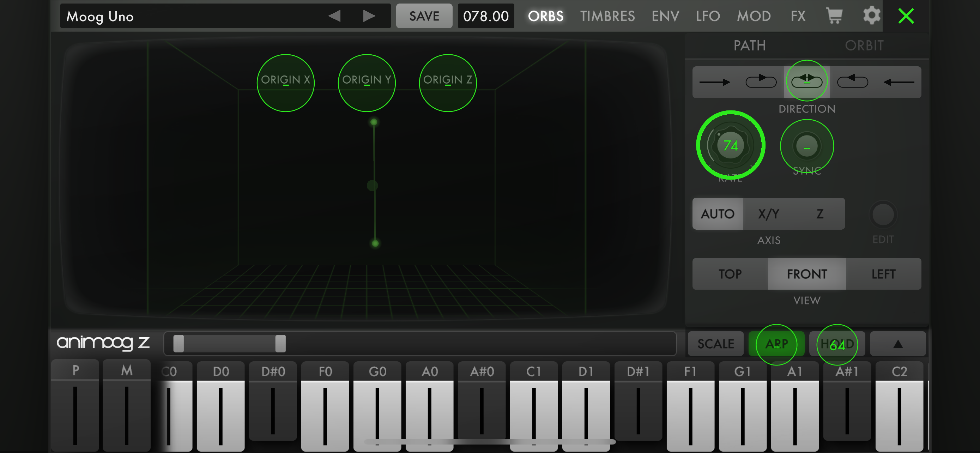Open the SCALE selector

pos(716,344)
